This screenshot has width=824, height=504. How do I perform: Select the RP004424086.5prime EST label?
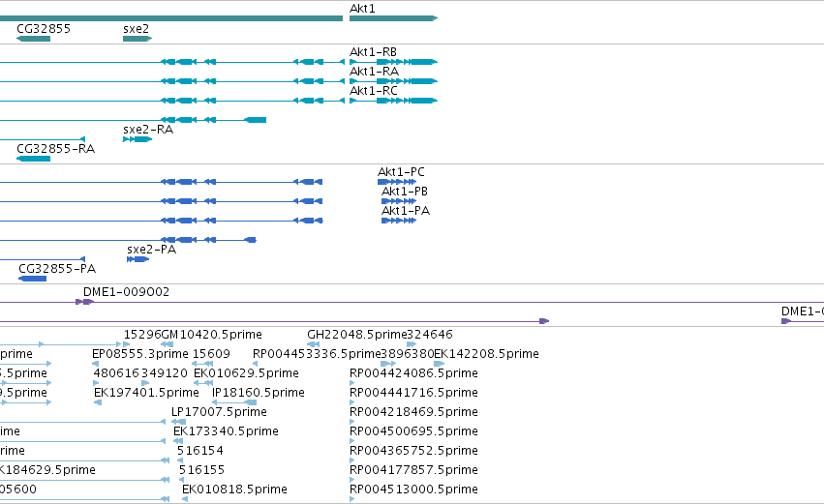click(x=414, y=373)
